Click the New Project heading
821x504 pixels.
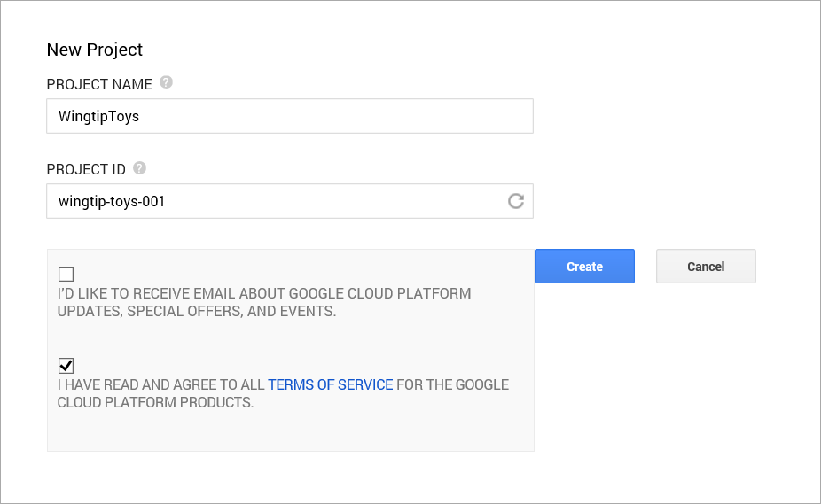[x=95, y=50]
